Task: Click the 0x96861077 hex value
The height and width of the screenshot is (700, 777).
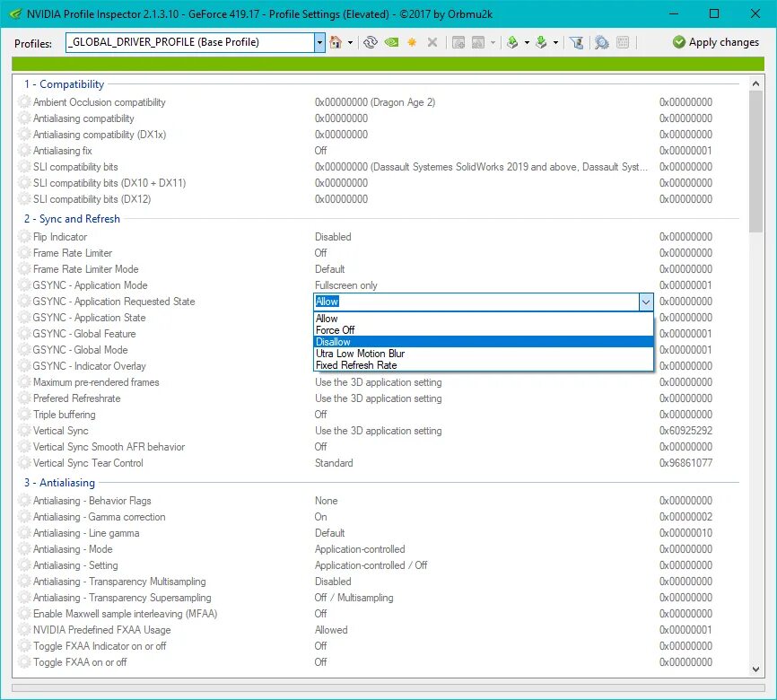Action: [x=685, y=463]
